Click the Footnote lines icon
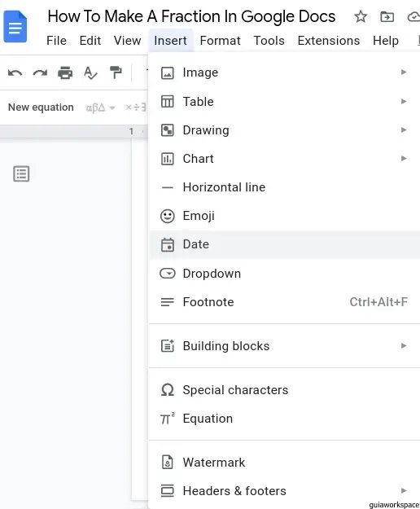420x509 pixels. 168,302
